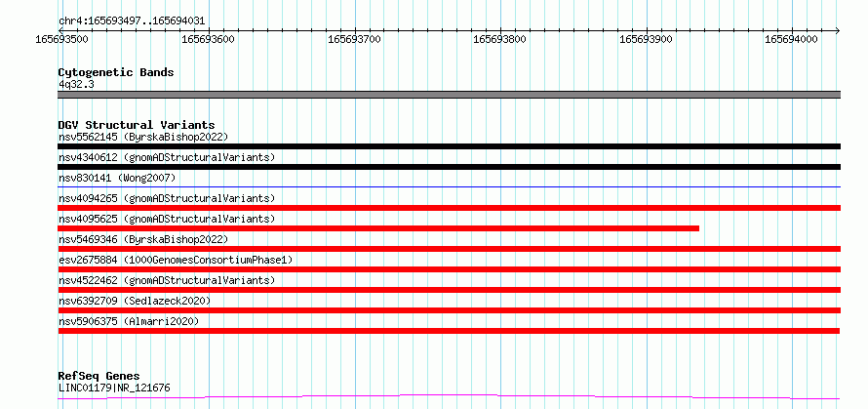The image size is (868, 409).
Task: Select the red bar under esv2675884
Action: pyautogui.click(x=449, y=269)
